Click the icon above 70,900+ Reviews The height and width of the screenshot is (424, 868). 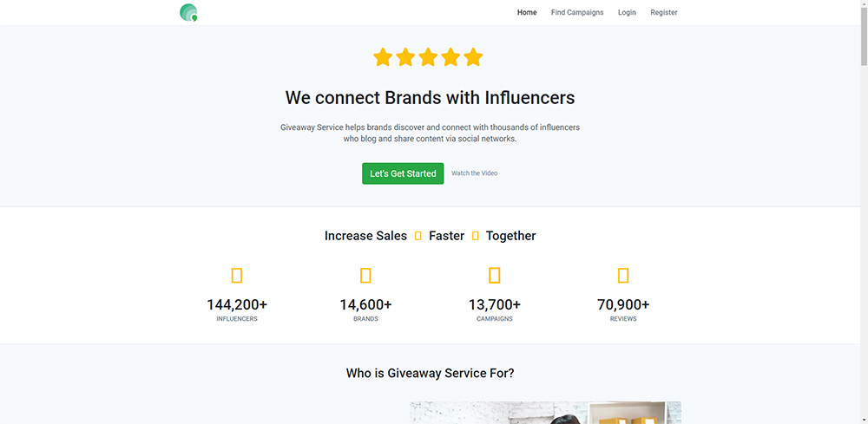(623, 276)
